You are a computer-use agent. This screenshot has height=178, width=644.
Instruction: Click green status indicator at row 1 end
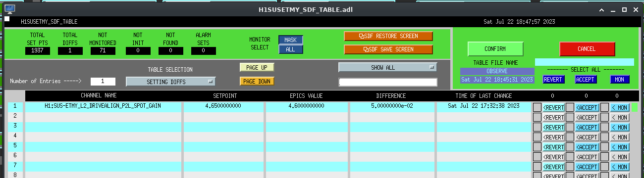[x=635, y=107]
